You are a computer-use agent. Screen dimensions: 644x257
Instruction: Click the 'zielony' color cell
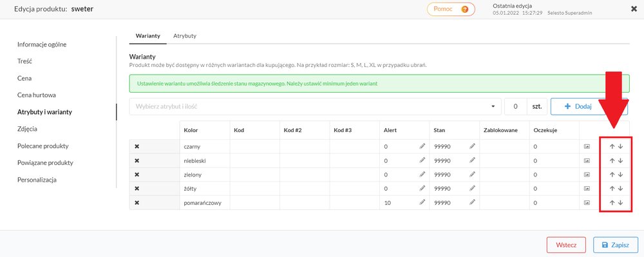205,175
